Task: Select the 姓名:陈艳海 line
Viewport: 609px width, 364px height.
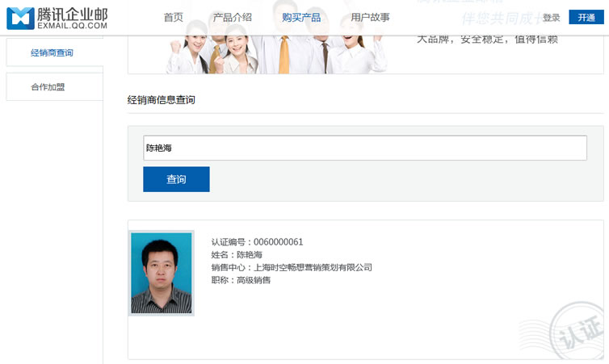Action: [x=237, y=255]
